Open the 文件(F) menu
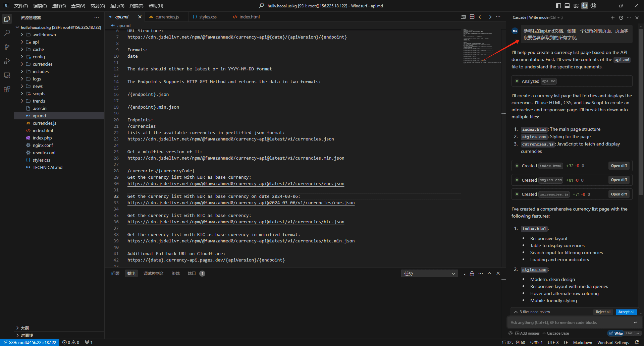This screenshot has height=346, width=644. pyautogui.click(x=21, y=6)
